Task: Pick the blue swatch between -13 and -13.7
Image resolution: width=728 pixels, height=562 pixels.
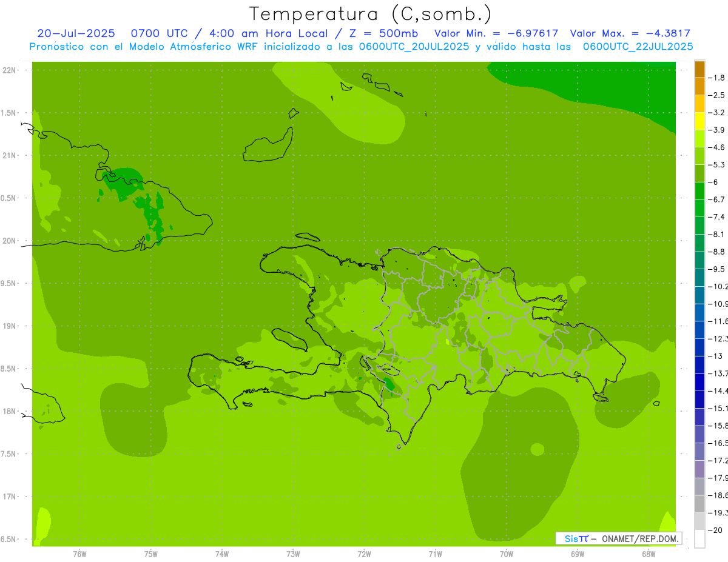Action: (699, 365)
